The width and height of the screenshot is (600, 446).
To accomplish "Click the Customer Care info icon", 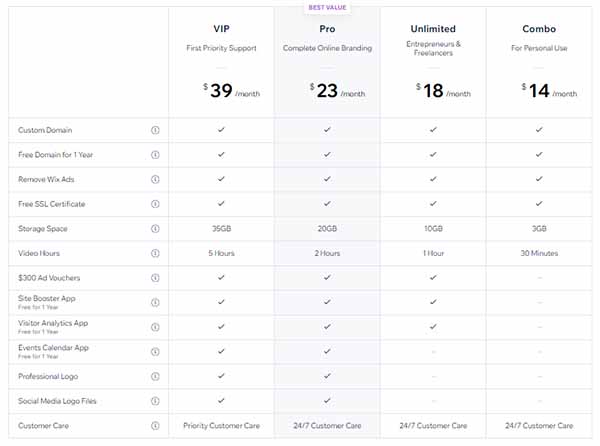I will click(x=155, y=426).
